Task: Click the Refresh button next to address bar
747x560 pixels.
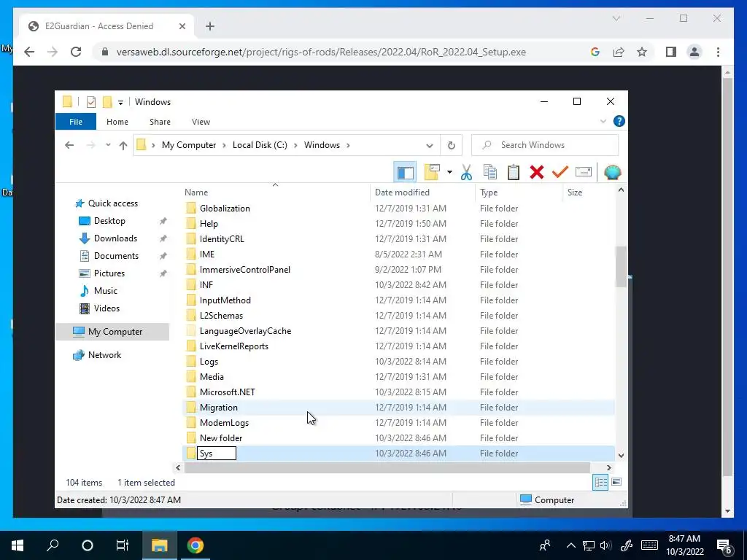Action: (451, 145)
